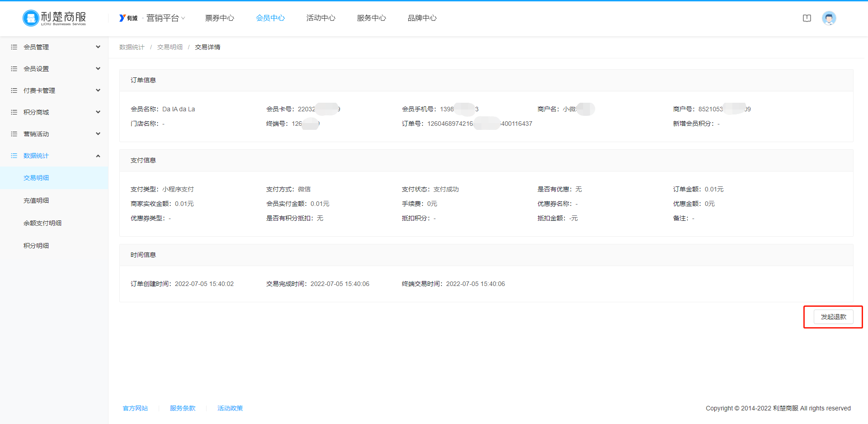Select 充值明细 in the sidebar
The height and width of the screenshot is (424, 868).
tap(54, 200)
